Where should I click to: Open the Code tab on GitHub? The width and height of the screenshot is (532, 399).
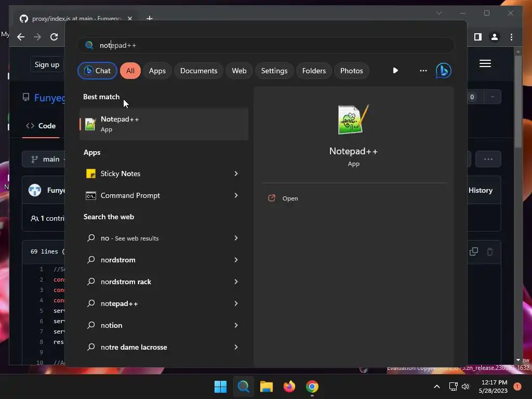tap(41, 126)
